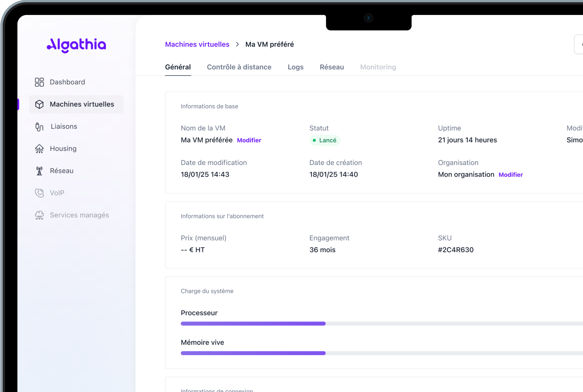Click the uptime value 21 jours 14 heures
This screenshot has height=392, width=583.
click(x=467, y=140)
